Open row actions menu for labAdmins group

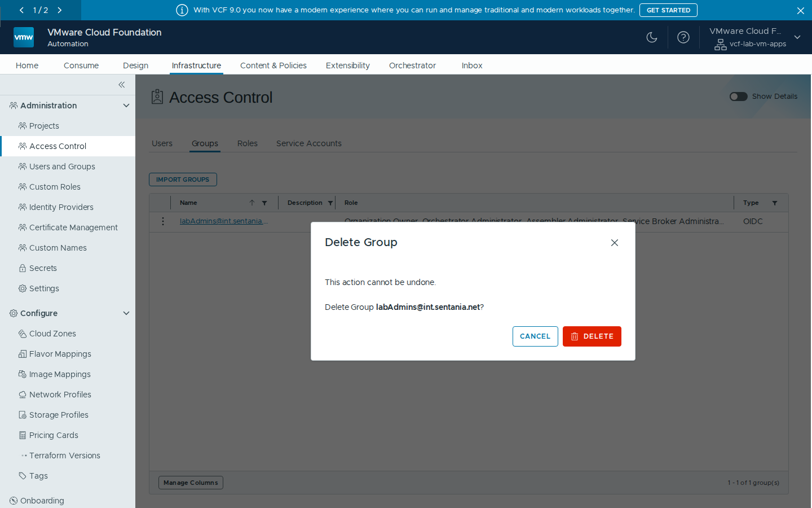[x=163, y=221]
